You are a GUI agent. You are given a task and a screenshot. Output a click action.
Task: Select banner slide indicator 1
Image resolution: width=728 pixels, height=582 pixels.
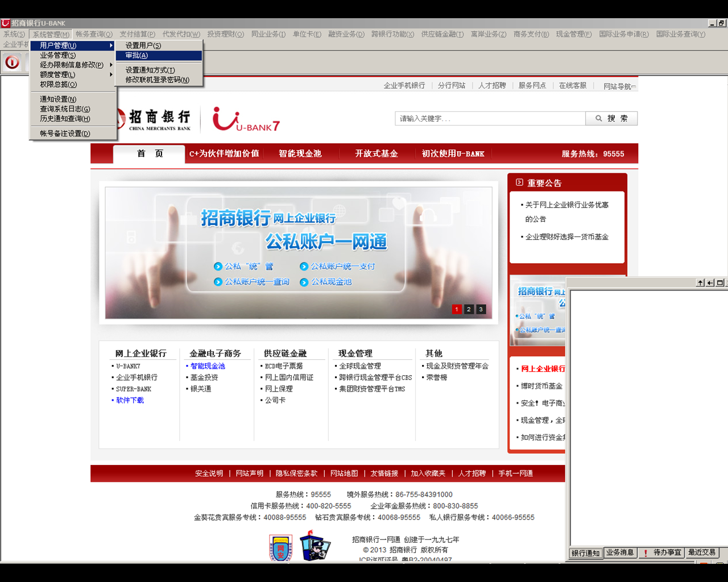pyautogui.click(x=457, y=309)
